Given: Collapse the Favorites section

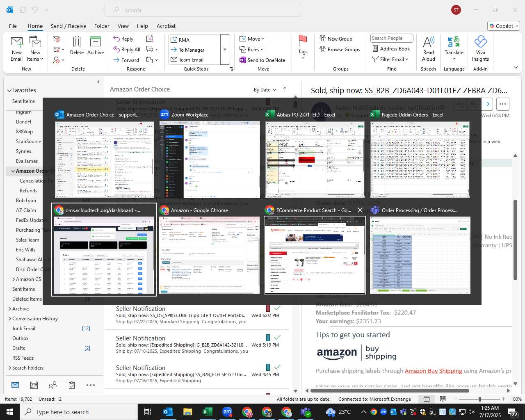Looking at the screenshot, I should pos(9,91).
